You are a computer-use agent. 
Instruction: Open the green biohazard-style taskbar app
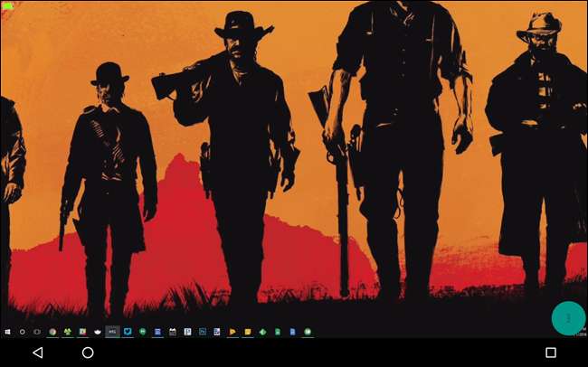coord(68,332)
